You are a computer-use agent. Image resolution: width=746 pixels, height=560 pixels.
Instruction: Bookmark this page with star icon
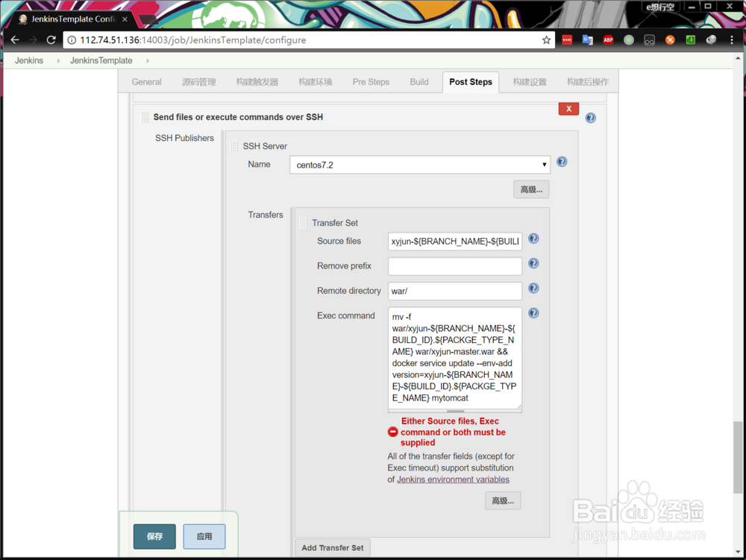[546, 40]
